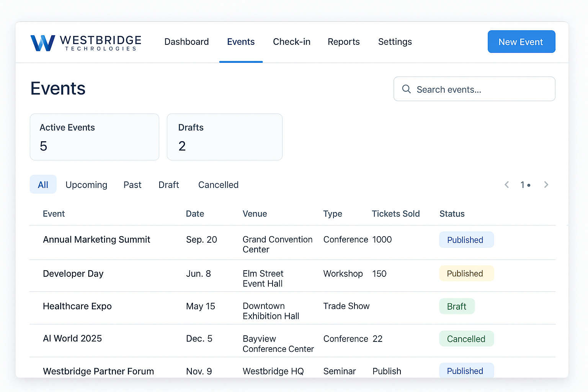Screen dimensions: 588x392
Task: Click Trade Show type cell
Action: point(346,306)
